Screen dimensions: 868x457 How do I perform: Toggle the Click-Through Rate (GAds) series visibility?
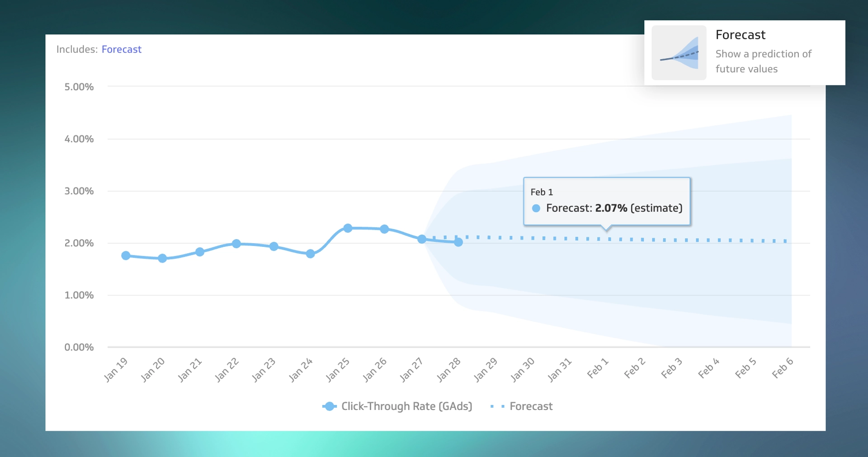click(x=406, y=406)
